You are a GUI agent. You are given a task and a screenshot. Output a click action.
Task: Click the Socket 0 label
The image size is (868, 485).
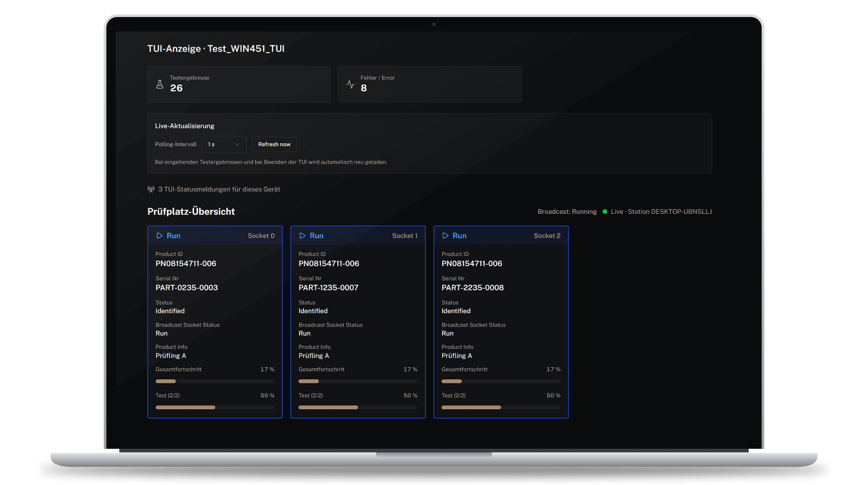[261, 236]
